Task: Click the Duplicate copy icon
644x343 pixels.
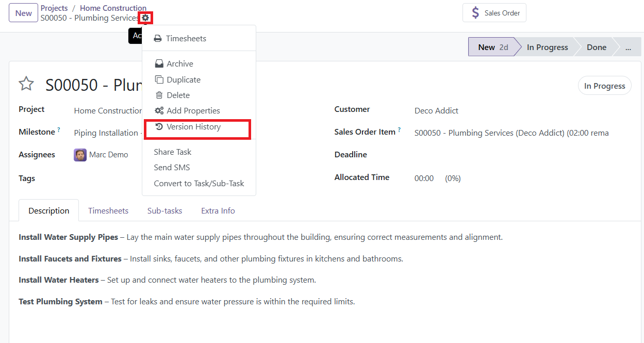Action: (x=159, y=80)
